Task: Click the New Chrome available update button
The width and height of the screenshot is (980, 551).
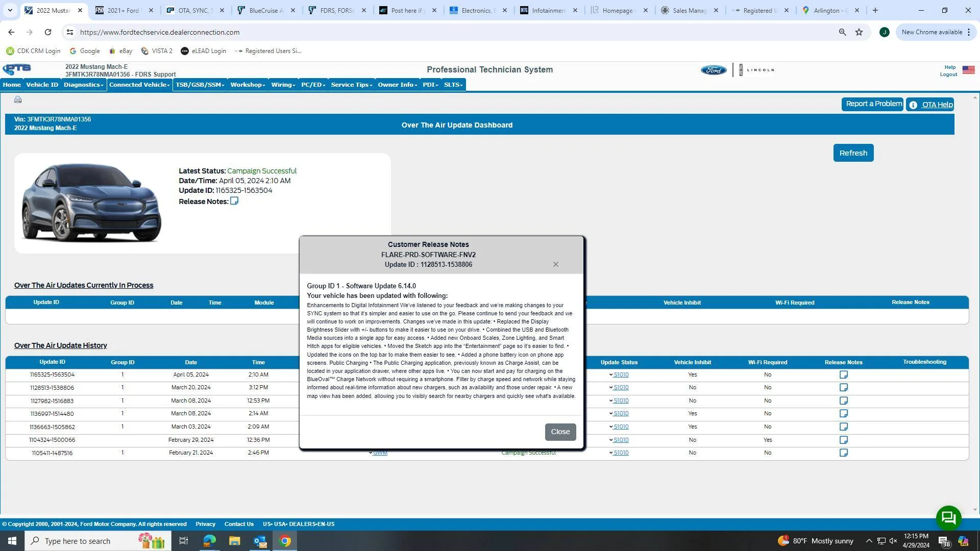Action: click(936, 32)
